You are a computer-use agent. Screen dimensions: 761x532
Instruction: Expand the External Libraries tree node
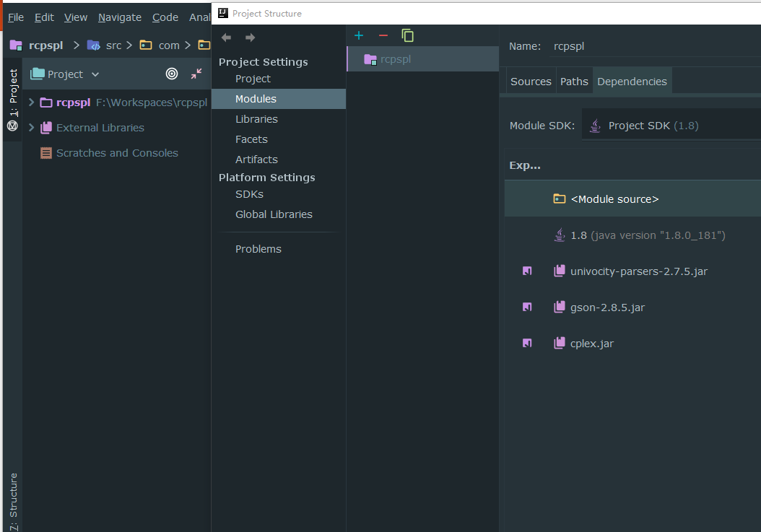[30, 127]
